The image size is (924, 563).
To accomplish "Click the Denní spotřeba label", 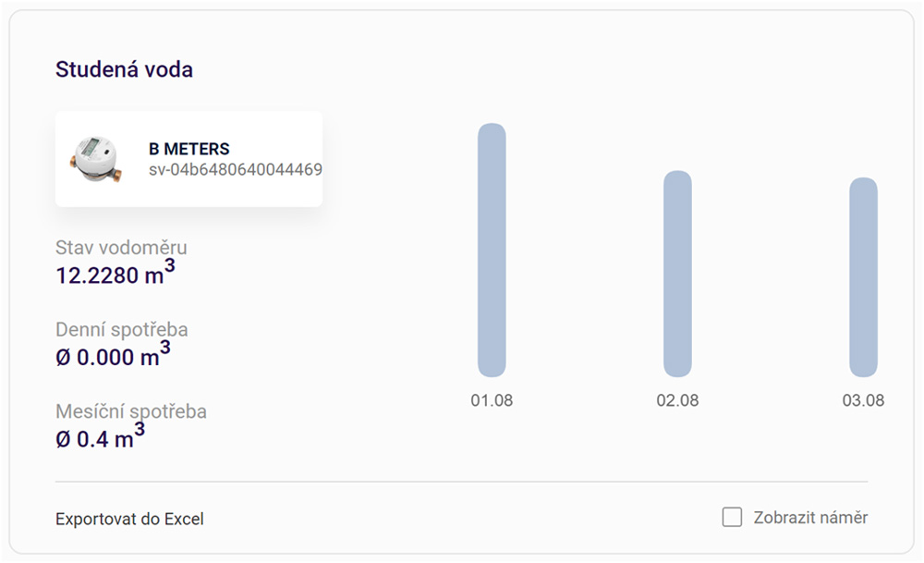I will (x=122, y=329).
